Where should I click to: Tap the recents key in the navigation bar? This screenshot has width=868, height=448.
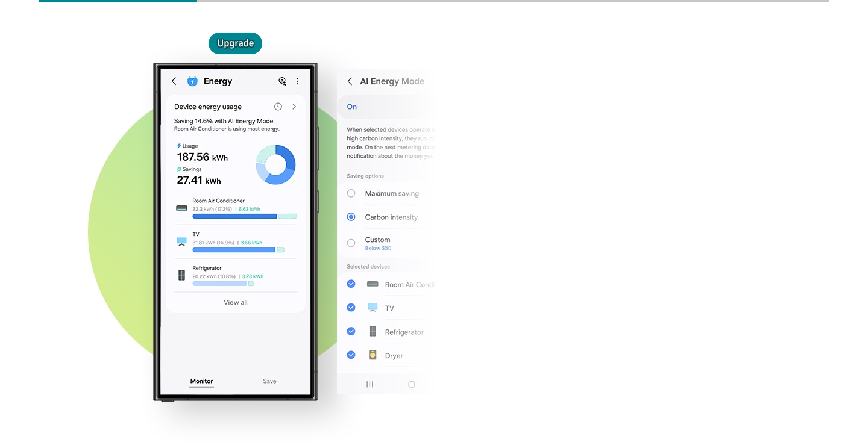368,384
